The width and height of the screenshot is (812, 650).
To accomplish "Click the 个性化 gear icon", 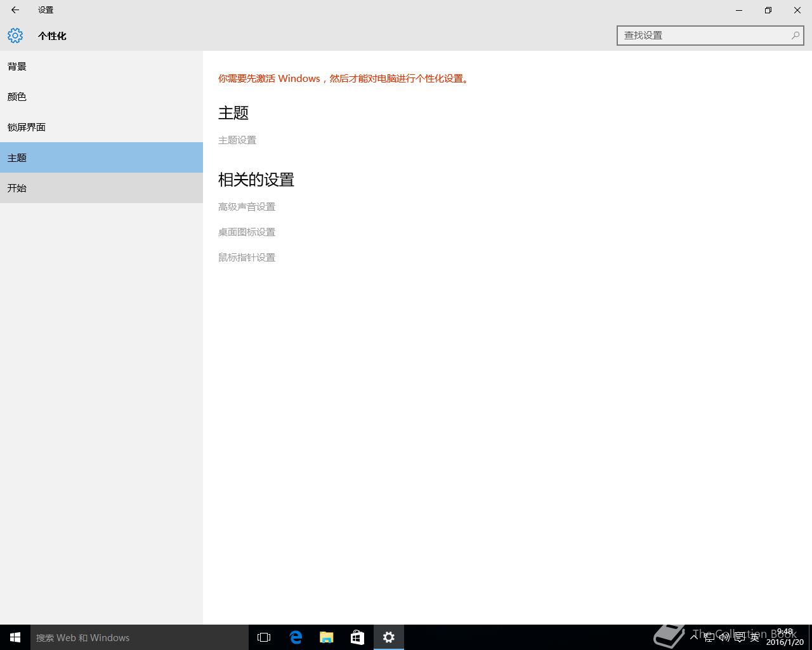I will click(15, 36).
